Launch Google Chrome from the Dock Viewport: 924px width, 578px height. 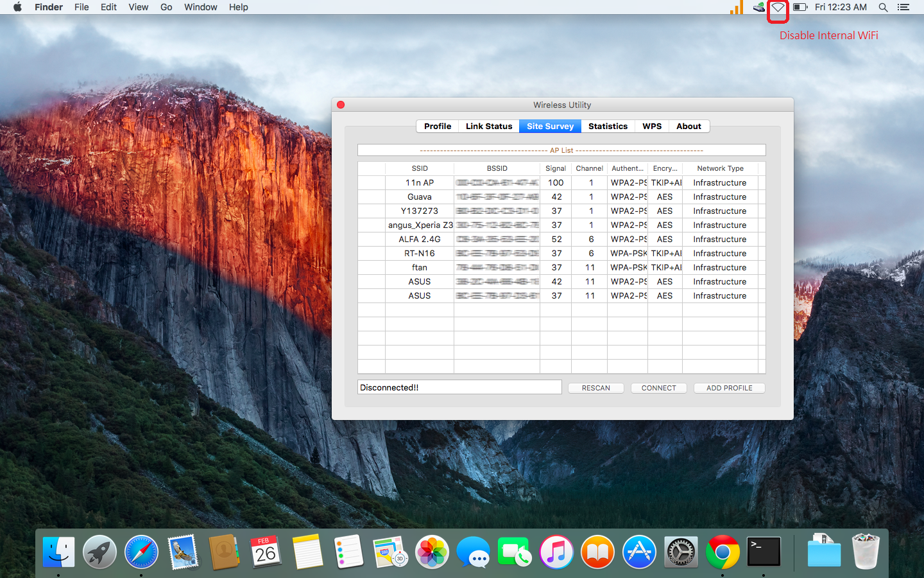(x=722, y=552)
